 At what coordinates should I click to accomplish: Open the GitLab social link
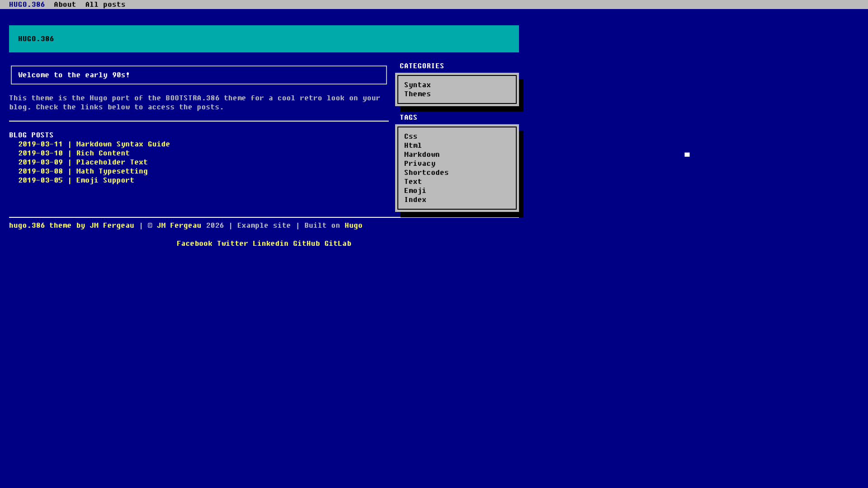click(338, 244)
